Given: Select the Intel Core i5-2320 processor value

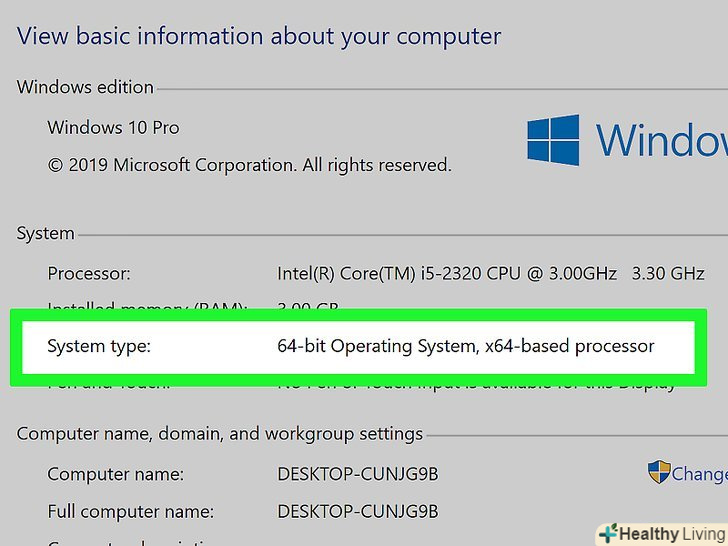Looking at the screenshot, I should tap(445, 273).
